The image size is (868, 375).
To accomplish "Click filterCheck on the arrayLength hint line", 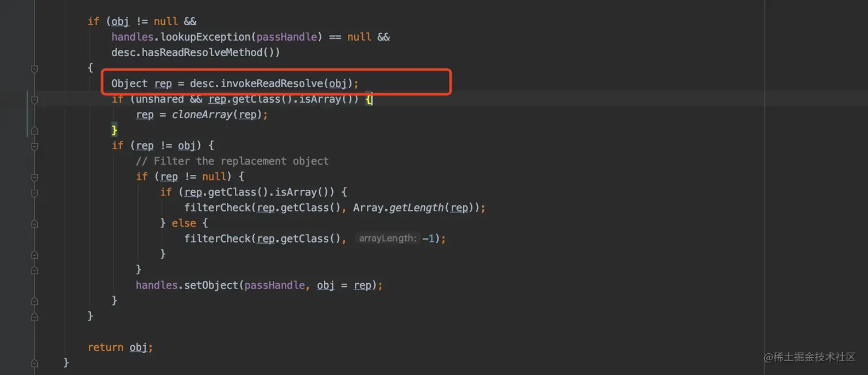I will (x=217, y=239).
